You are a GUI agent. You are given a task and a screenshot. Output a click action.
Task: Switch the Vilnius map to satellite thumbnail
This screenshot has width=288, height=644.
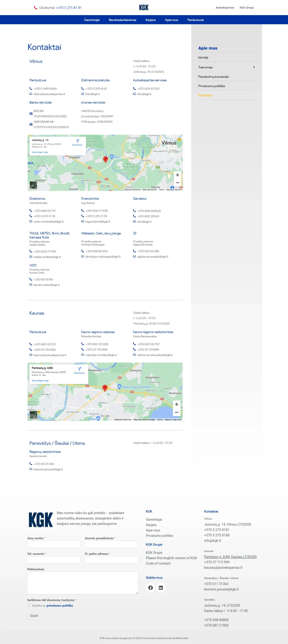33,185
